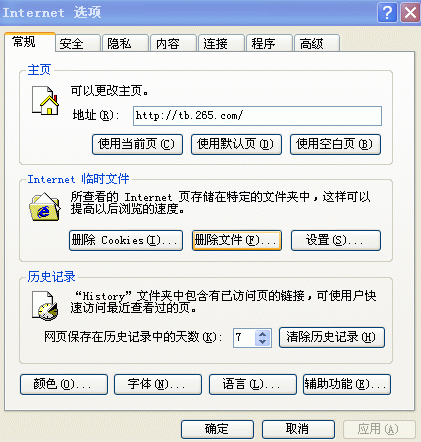Click the History clock page icon

(45, 306)
